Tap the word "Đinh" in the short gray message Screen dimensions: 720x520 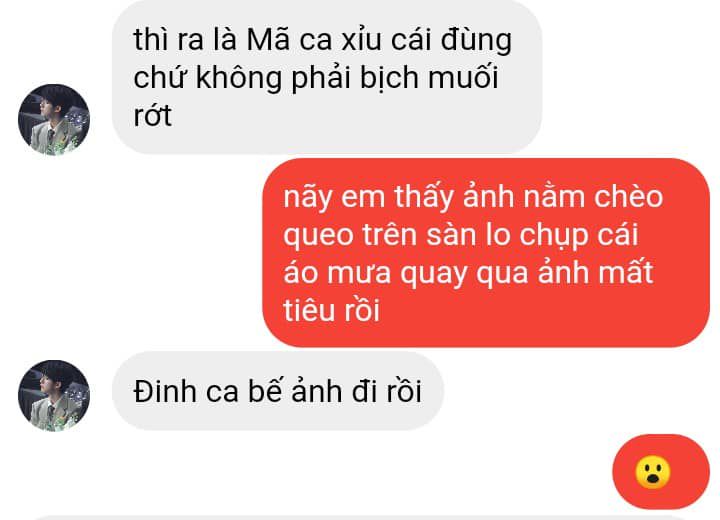(165, 391)
